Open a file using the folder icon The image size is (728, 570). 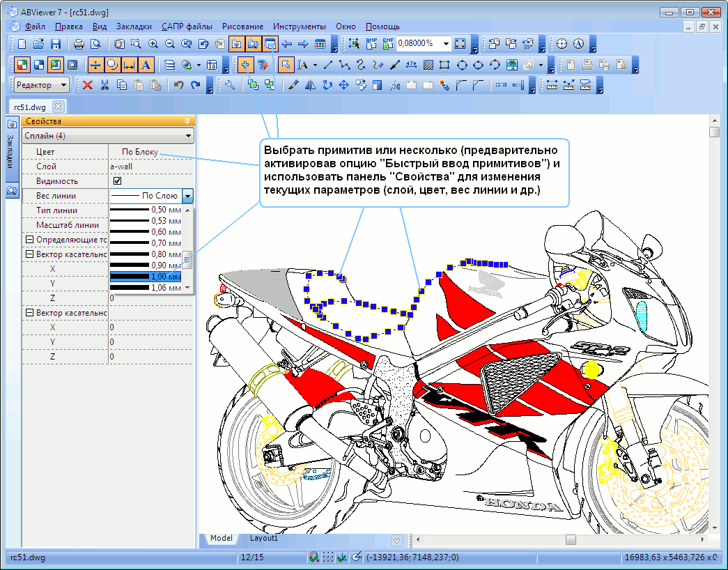tap(38, 44)
